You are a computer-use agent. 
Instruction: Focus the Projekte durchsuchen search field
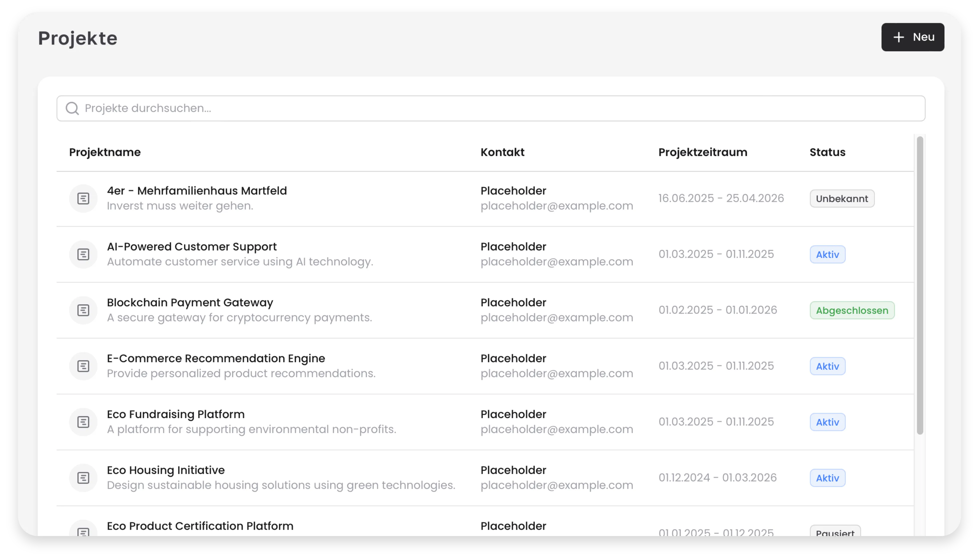pyautogui.click(x=490, y=109)
